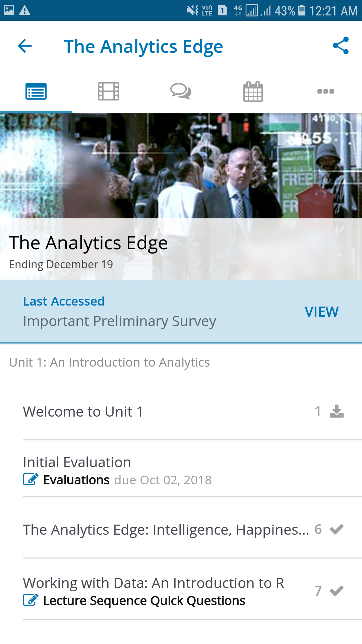Open the discussions speech bubble icon

pyautogui.click(x=181, y=91)
